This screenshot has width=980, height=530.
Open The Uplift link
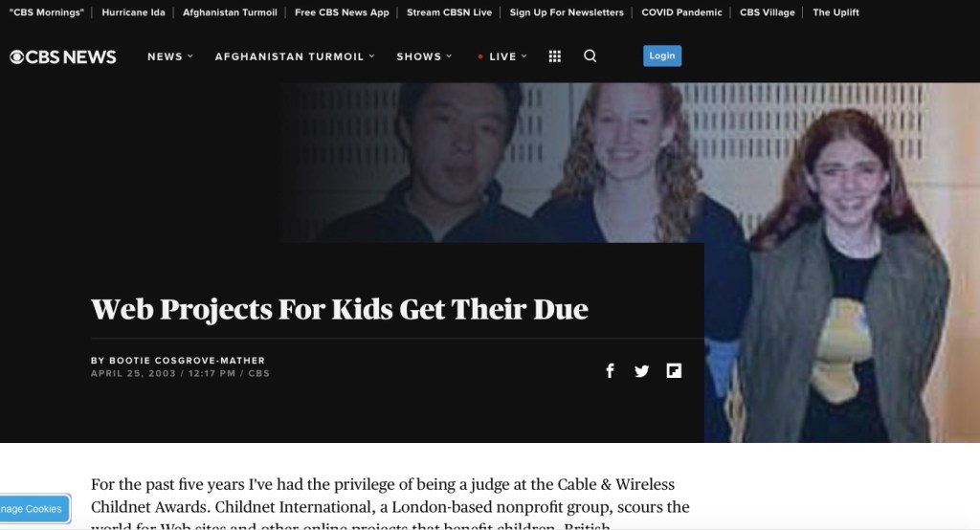(x=835, y=11)
